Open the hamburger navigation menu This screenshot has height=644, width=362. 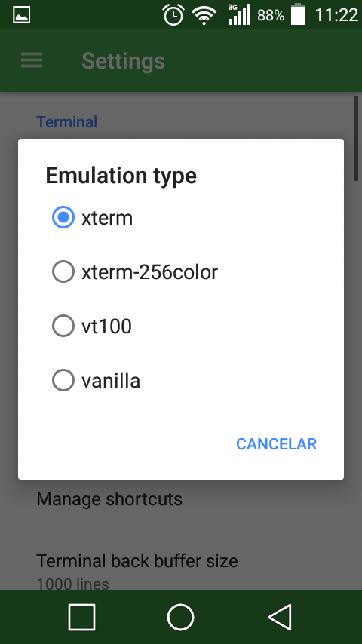click(32, 60)
